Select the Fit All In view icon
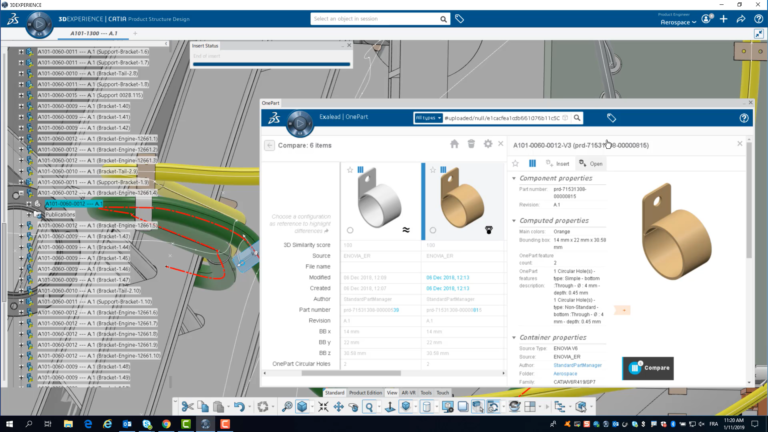Viewport: 768px width, 432px height. tap(323, 407)
